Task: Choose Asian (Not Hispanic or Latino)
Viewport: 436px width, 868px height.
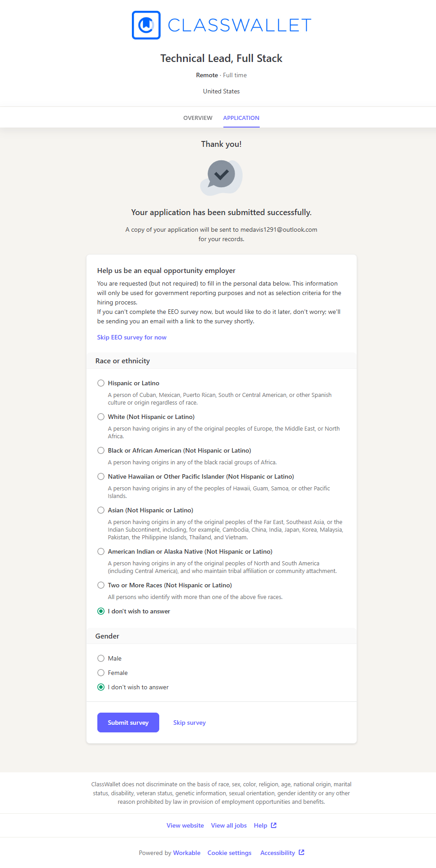Action: (x=101, y=510)
